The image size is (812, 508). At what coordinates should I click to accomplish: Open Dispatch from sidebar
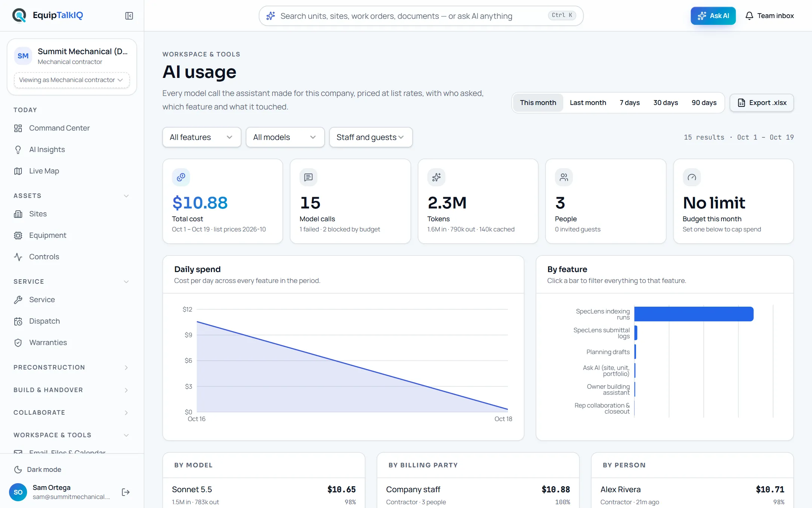(71, 321)
